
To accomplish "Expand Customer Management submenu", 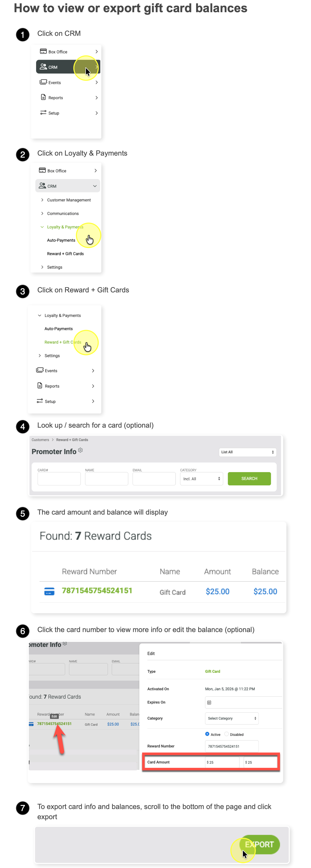I will [69, 200].
